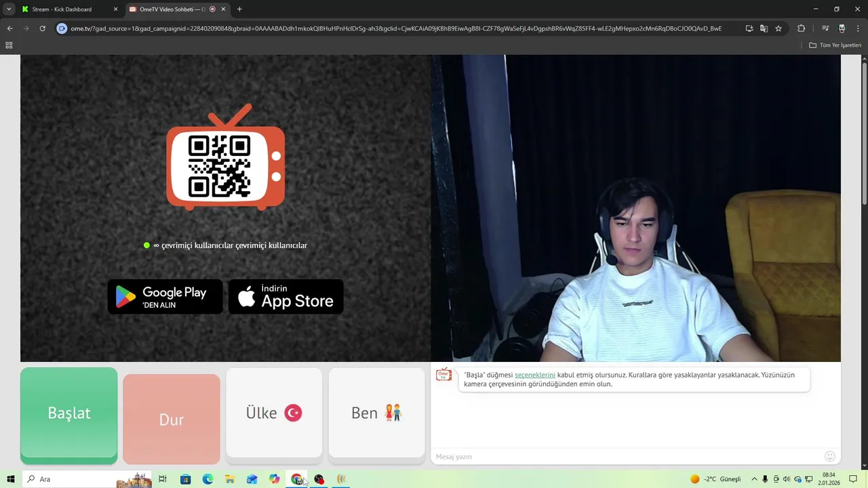Screen dimensions: 868x488
Task: Install the app via address bar icon
Action: (x=749, y=28)
